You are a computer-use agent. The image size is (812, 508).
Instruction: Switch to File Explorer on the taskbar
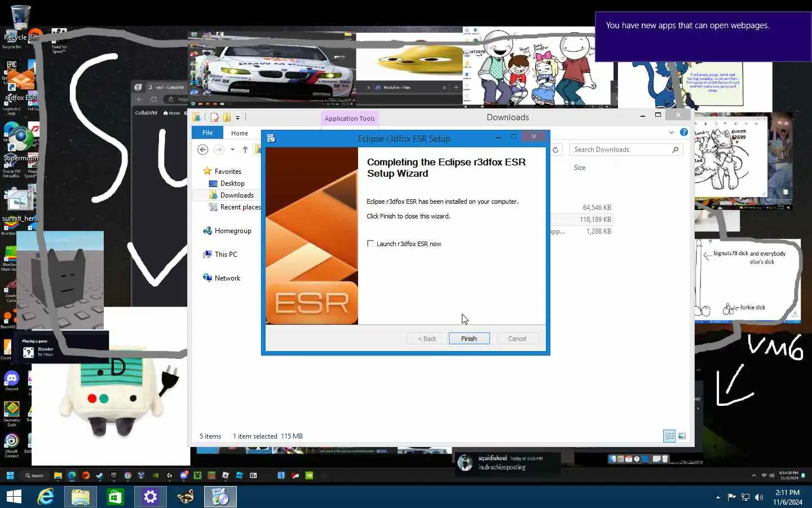click(80, 497)
